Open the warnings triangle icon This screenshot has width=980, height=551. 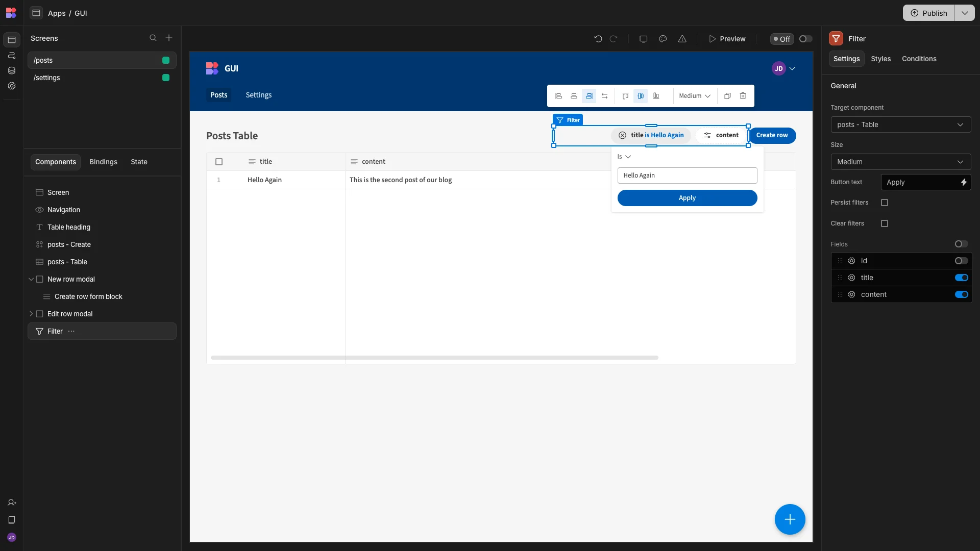click(682, 39)
